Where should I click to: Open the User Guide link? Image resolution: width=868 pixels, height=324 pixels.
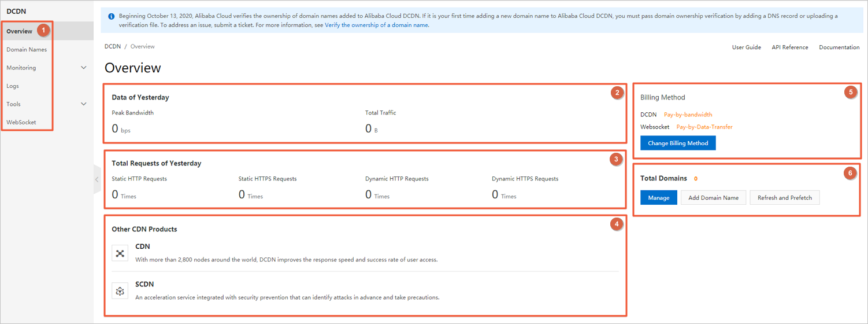[x=746, y=47]
